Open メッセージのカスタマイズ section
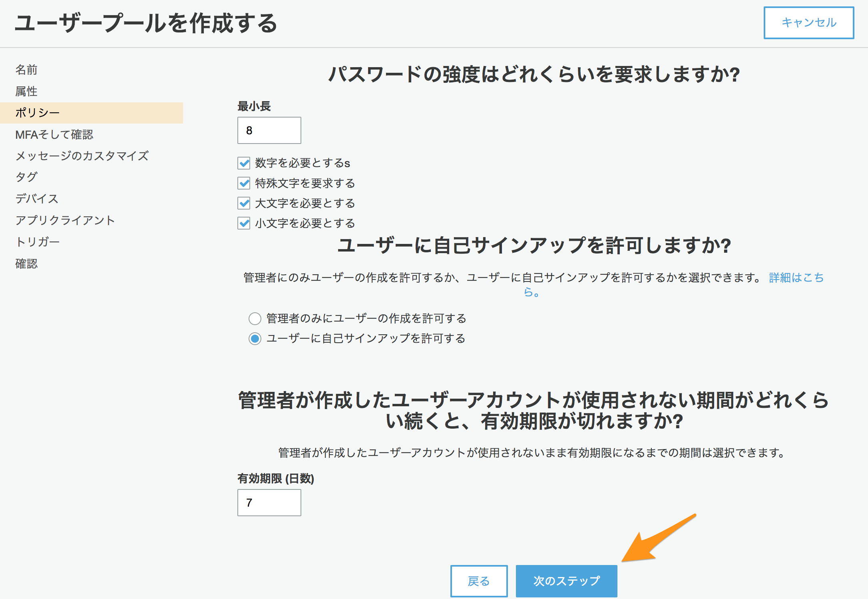868x599 pixels. click(x=82, y=156)
